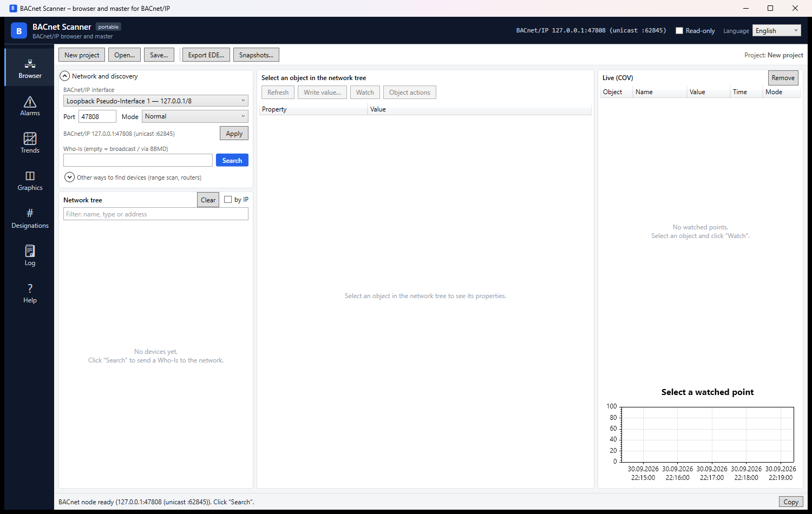Screen dimensions: 812x514
Task: Click the Value column header in properties table
Action: point(480,109)
